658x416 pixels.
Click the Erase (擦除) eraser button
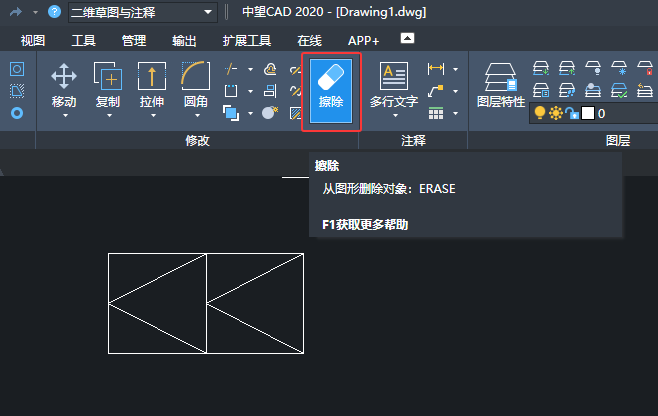point(331,91)
